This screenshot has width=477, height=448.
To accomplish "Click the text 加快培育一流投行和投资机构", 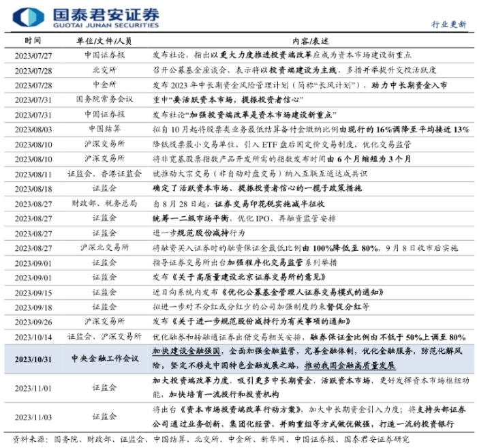I will [224, 394].
